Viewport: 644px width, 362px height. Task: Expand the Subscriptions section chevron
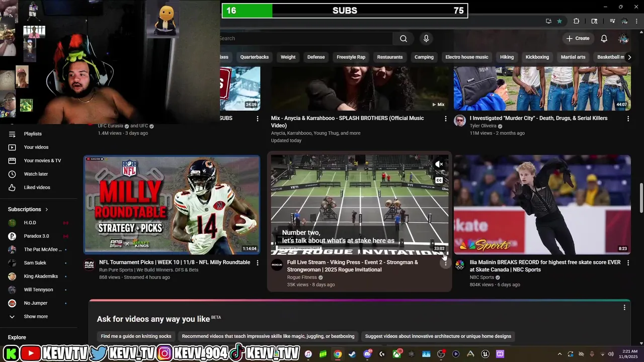(x=47, y=209)
